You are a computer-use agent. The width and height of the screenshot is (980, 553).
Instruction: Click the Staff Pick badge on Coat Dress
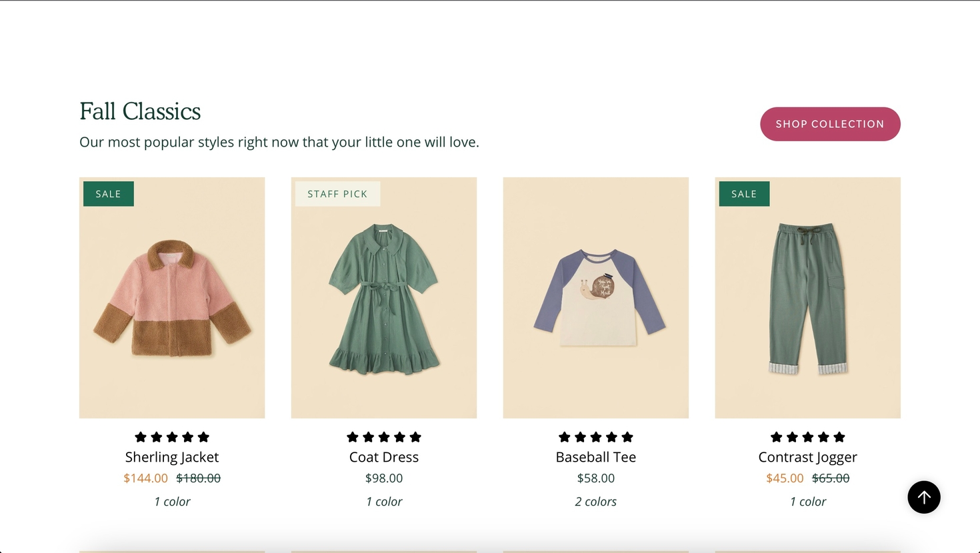click(x=337, y=194)
